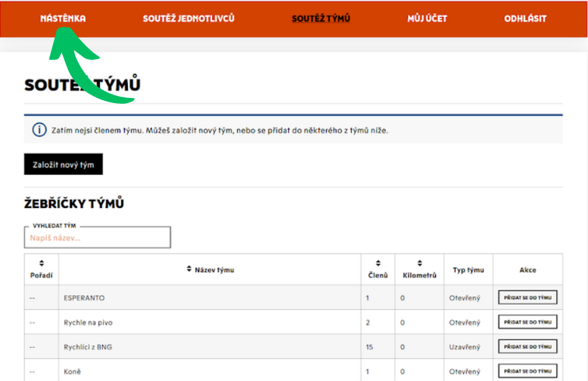Sort by Pořadí column arrow icon
Viewport: 588px width, 381px height.
click(x=42, y=263)
